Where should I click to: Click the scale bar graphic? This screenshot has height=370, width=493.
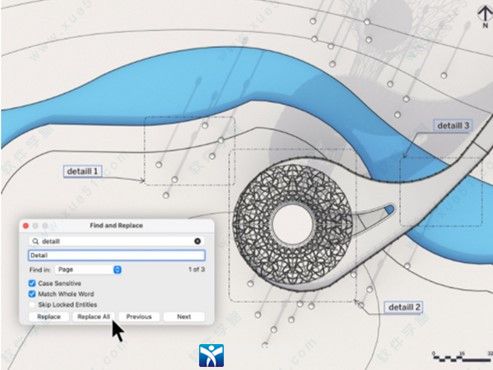463,356
